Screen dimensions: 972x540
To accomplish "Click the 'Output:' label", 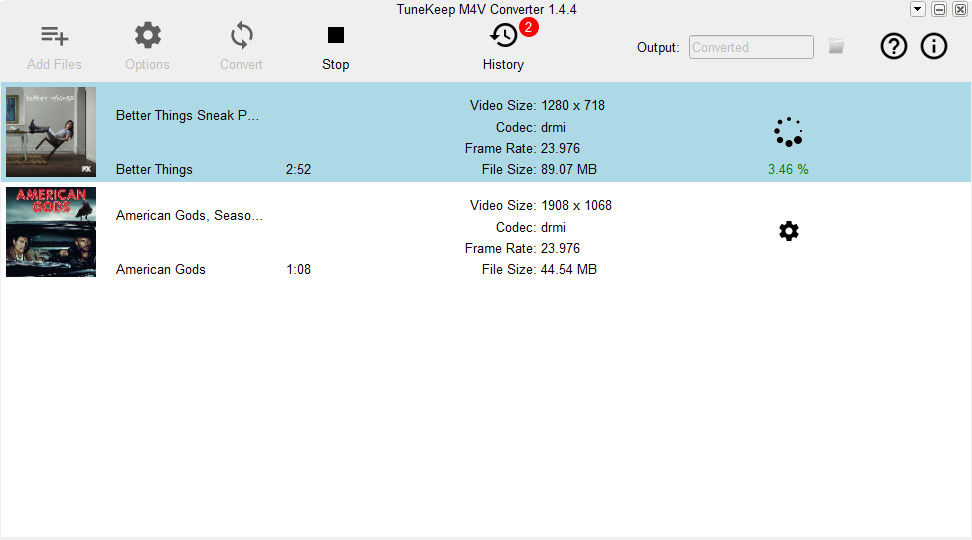I will click(658, 47).
